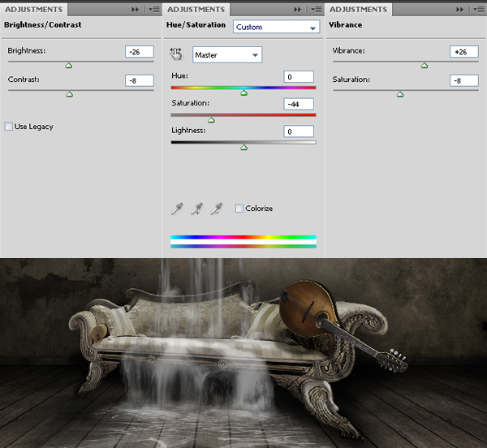This screenshot has width=487, height=448.
Task: Select the Brightness/Contrast Adjustments tab
Action: tap(32, 9)
